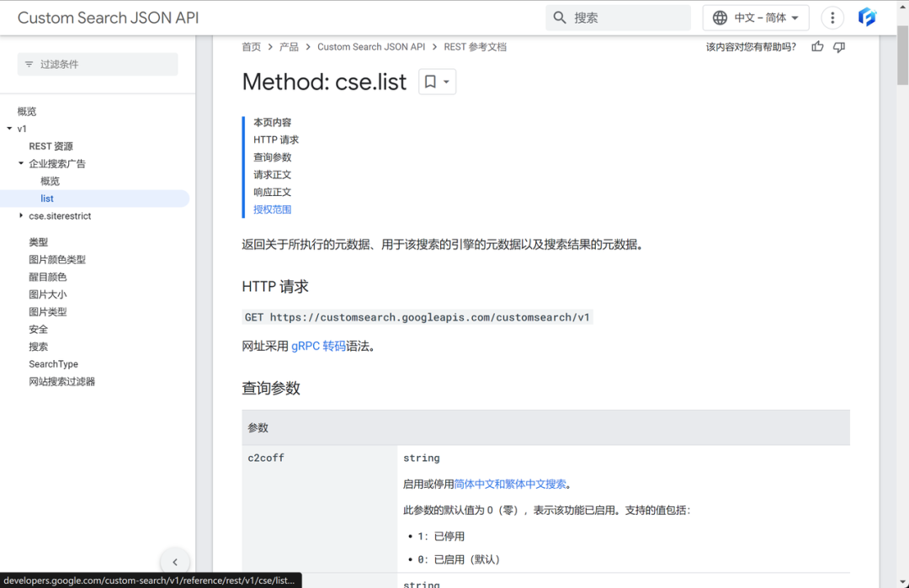This screenshot has width=909, height=588.
Task: Click the 查询参数 section heading
Action: [271, 388]
